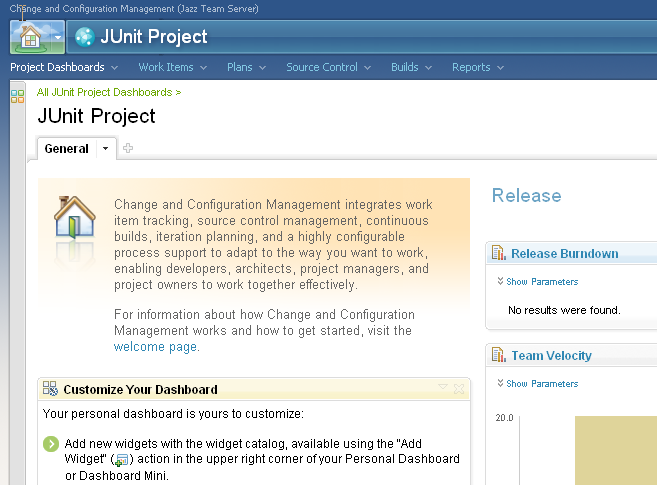Image resolution: width=657 pixels, height=485 pixels.
Task: Click the Team Velocity report icon
Action: (x=499, y=355)
